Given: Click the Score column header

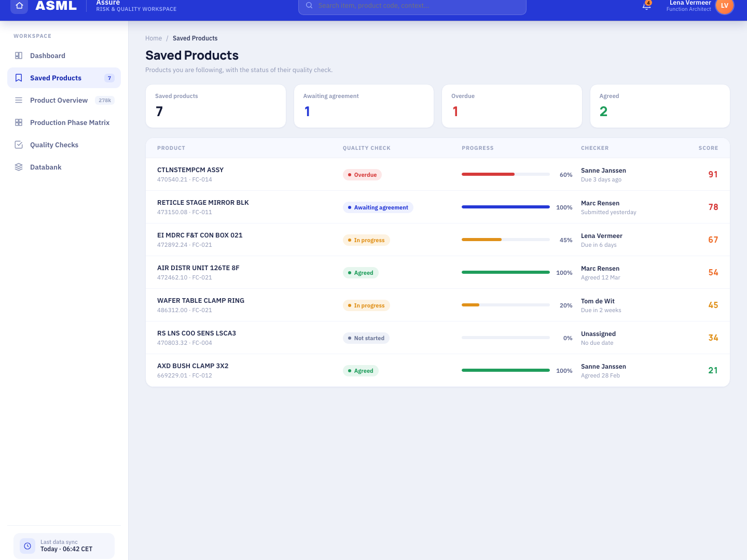Looking at the screenshot, I should [x=708, y=148].
